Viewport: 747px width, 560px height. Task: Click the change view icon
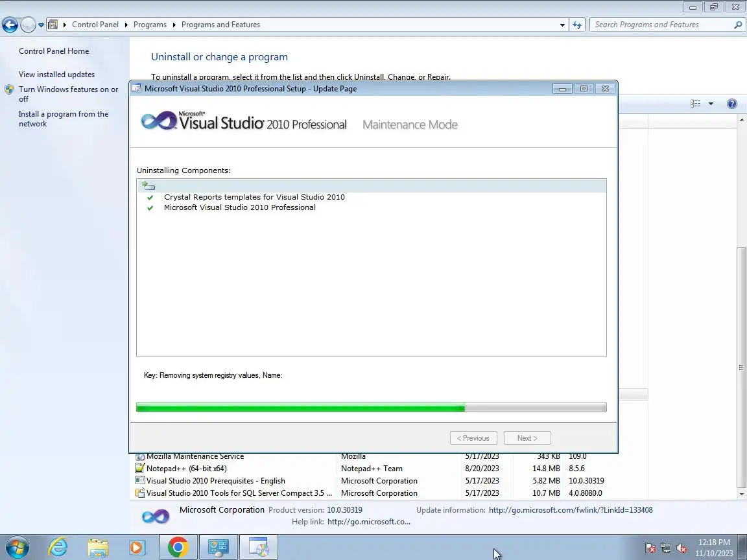click(696, 103)
